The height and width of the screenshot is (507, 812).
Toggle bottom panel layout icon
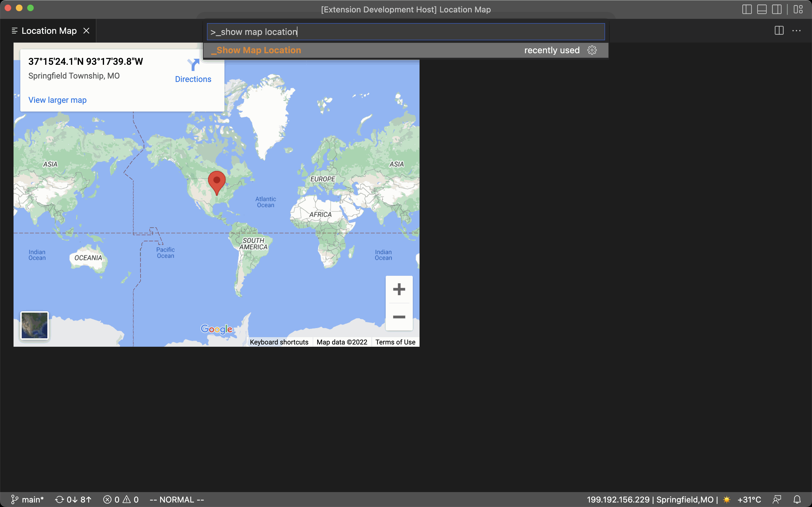coord(762,9)
